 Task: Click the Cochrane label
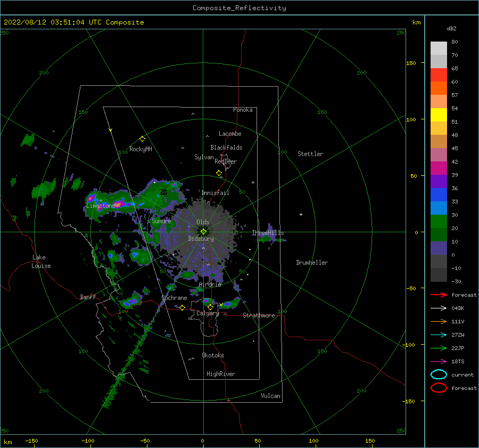174,298
